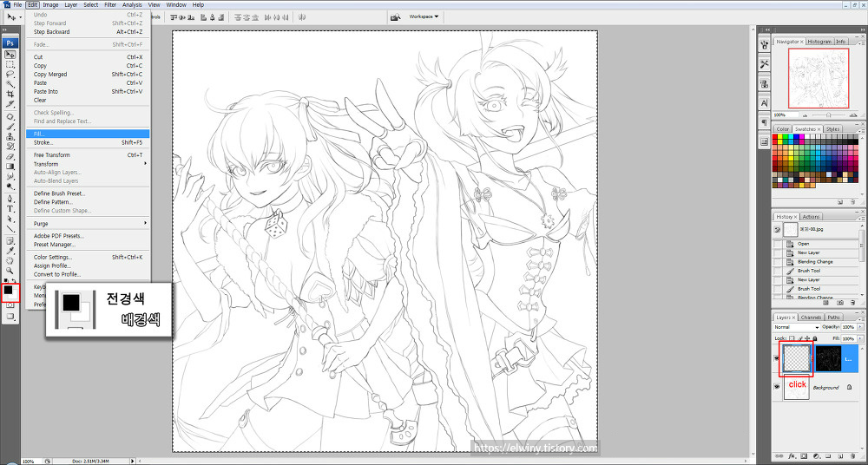Image resolution: width=868 pixels, height=465 pixels.
Task: Open the Workspace dropdown
Action: coord(424,16)
